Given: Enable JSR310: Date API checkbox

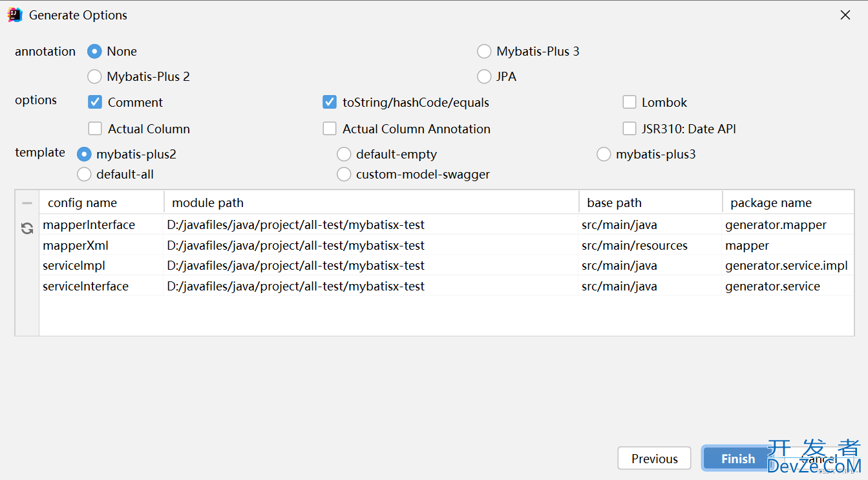Looking at the screenshot, I should tap(630, 129).
